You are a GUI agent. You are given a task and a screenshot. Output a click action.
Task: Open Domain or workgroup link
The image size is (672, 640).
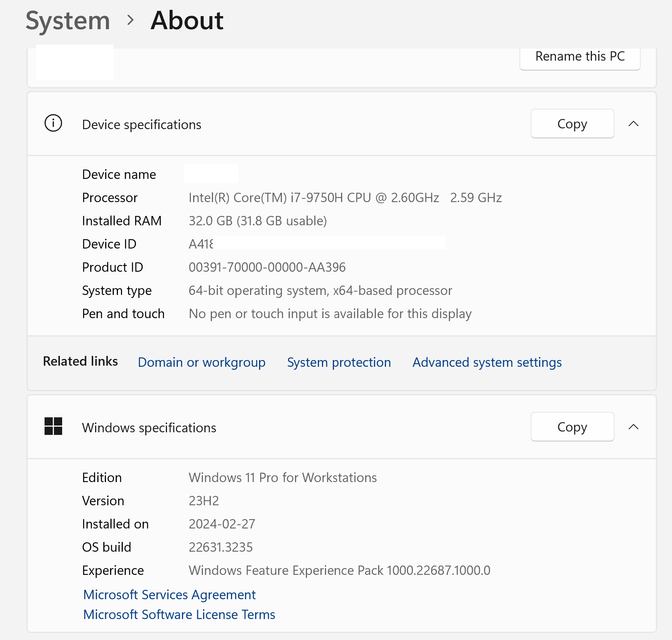pyautogui.click(x=201, y=362)
